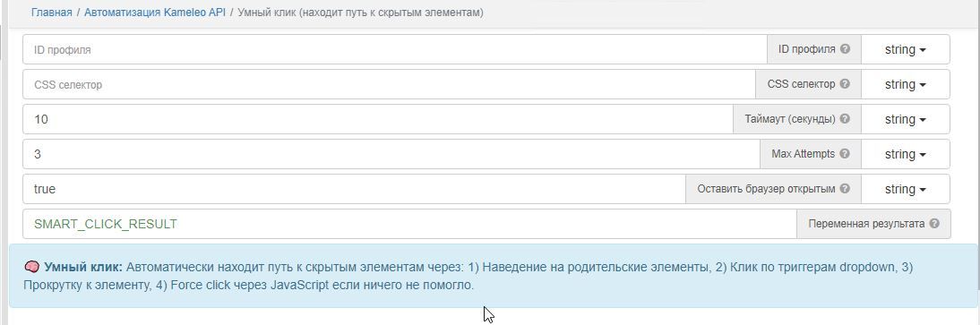
Task: Click the bold Умный клик: heading
Action: (x=83, y=268)
